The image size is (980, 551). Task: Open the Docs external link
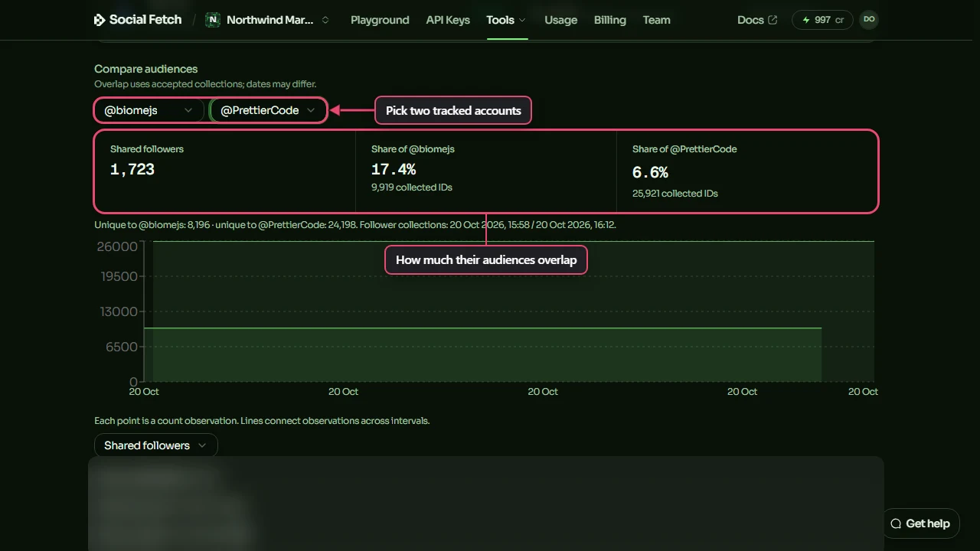tap(757, 20)
